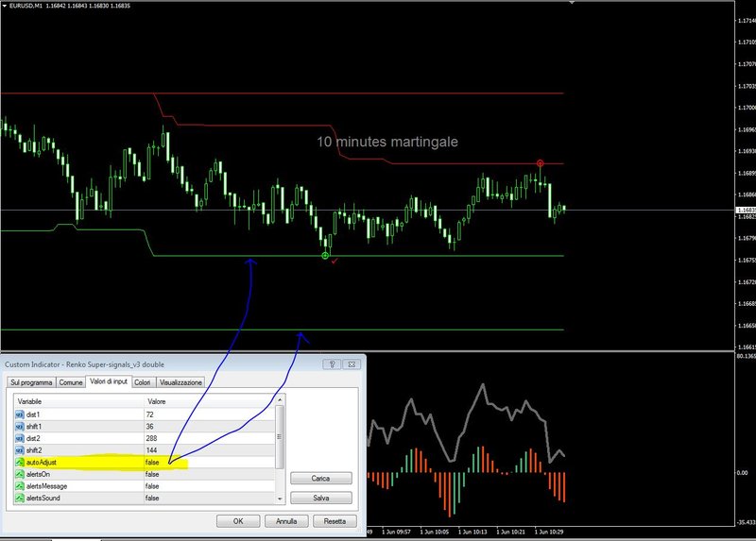Screen dimensions: 756x541
Task: Toggle the autoAdjust false value
Action: [152, 463]
